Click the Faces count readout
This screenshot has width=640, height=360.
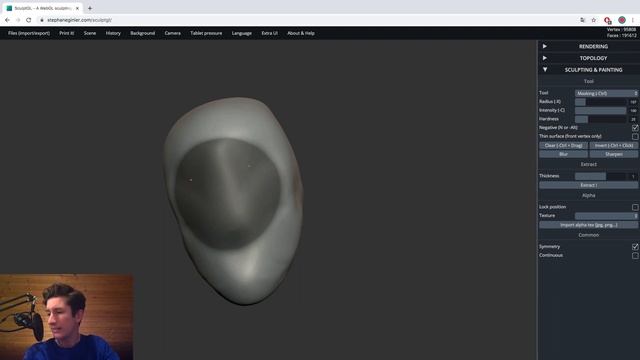pos(621,36)
